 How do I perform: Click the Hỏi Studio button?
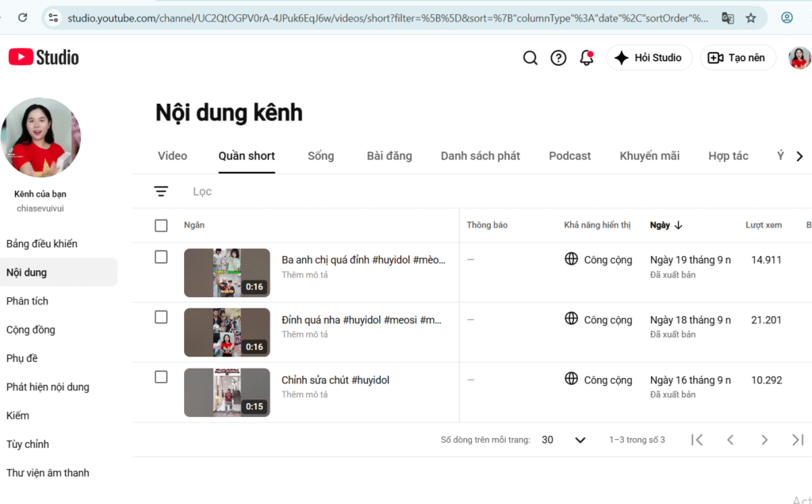[649, 57]
